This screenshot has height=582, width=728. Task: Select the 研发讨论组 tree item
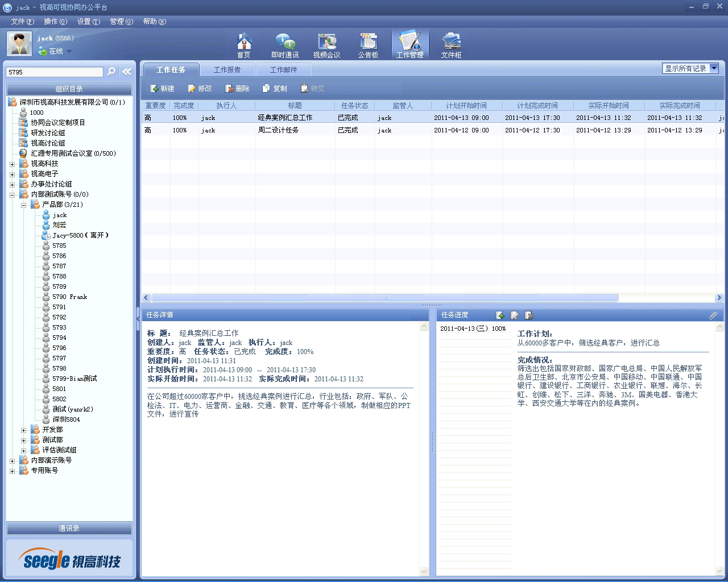(48, 133)
